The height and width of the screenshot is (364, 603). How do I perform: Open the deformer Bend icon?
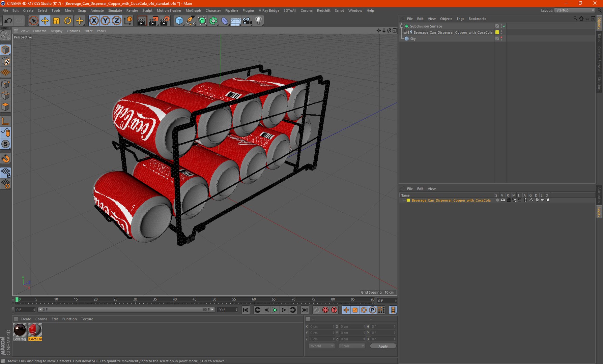tap(225, 21)
